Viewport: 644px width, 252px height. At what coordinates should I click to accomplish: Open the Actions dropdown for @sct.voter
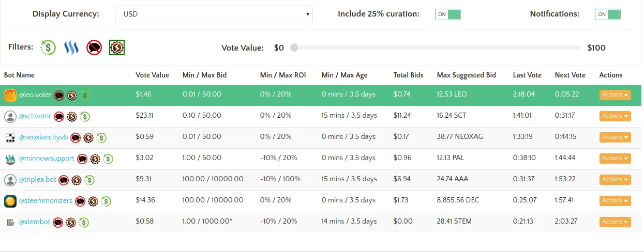[x=615, y=116]
